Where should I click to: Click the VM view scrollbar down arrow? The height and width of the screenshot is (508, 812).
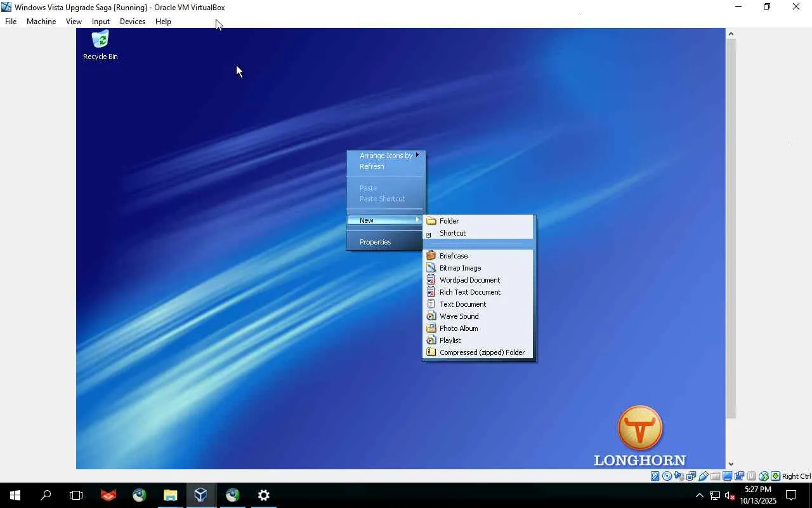(x=731, y=464)
